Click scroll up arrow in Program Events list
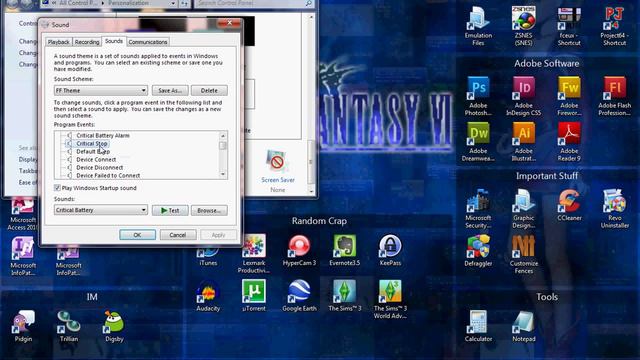This screenshot has height=360, width=640. click(x=223, y=136)
